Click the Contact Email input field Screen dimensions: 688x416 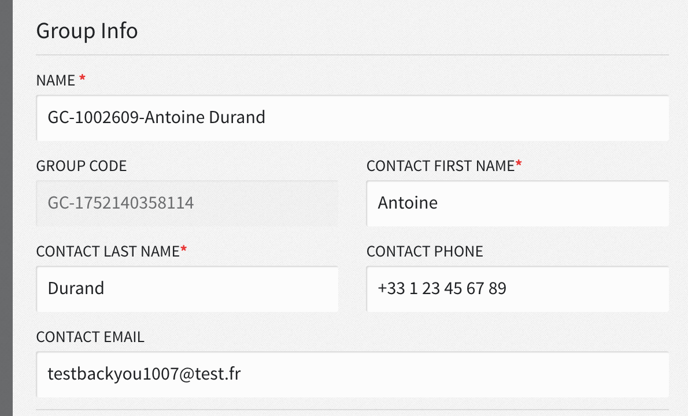coord(352,374)
